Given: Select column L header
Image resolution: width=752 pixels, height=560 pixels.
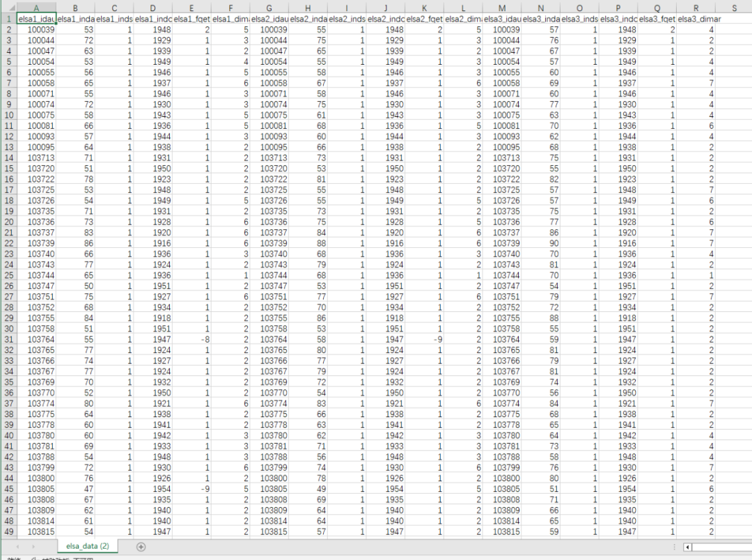Looking at the screenshot, I should (463, 8).
